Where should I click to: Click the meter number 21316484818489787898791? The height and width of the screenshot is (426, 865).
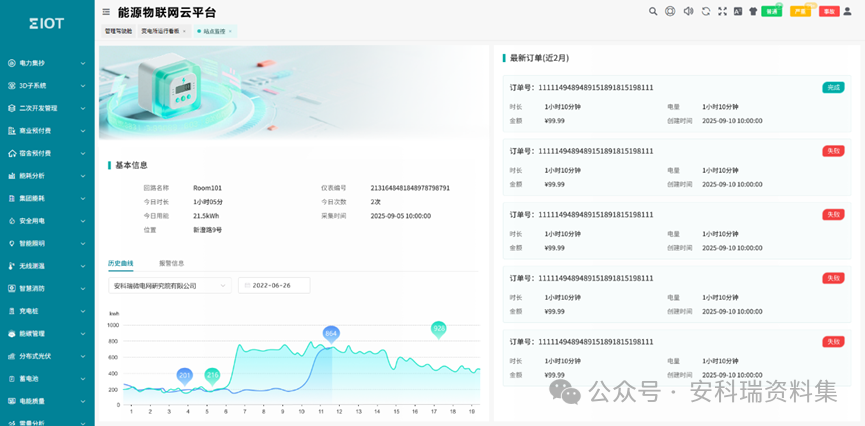coord(410,188)
